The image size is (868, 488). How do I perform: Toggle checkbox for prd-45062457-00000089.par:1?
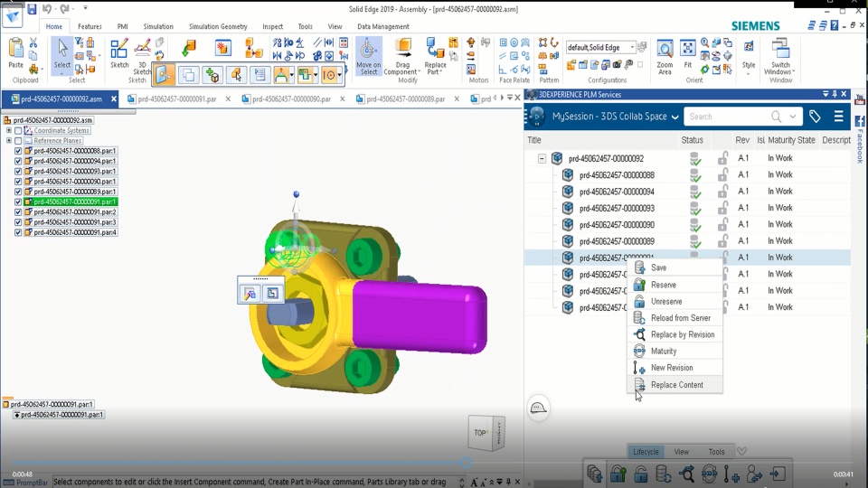pyautogui.click(x=18, y=192)
